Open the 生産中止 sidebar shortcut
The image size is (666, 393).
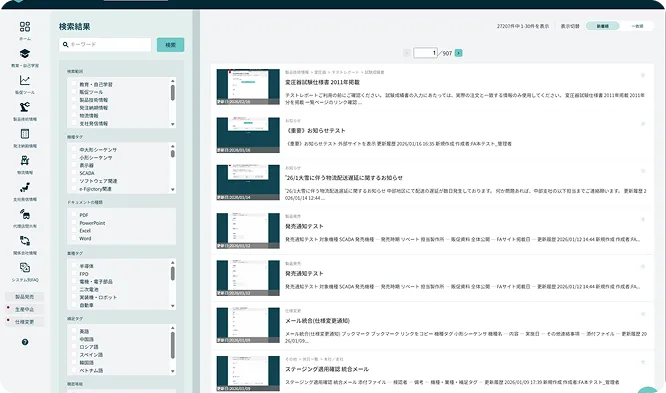click(25, 309)
